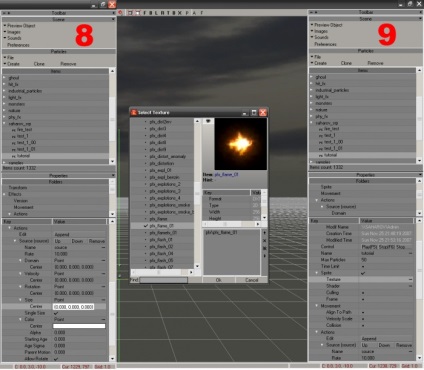Click the ellipsis button on left Domain row

(103, 260)
